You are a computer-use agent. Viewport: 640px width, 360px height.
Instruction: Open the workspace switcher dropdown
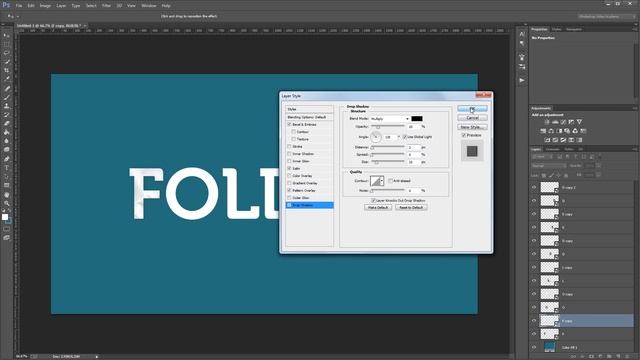(607, 16)
